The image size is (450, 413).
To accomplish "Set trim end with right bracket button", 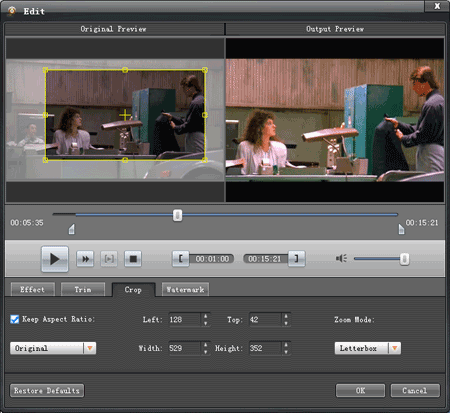I will tap(296, 259).
